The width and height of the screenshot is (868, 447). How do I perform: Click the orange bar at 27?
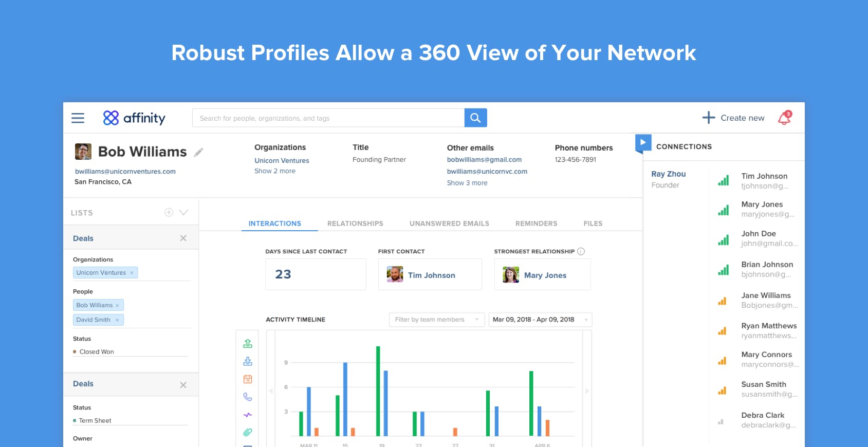[x=455, y=432]
